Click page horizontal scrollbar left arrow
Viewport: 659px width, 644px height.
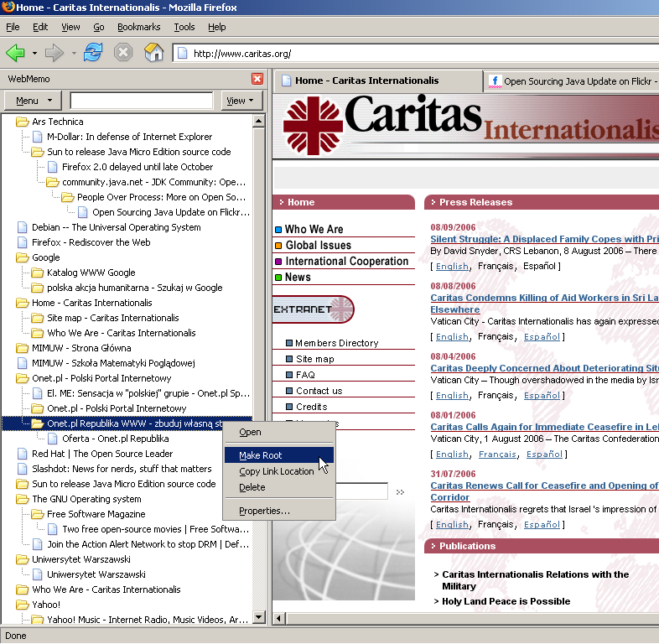279,618
